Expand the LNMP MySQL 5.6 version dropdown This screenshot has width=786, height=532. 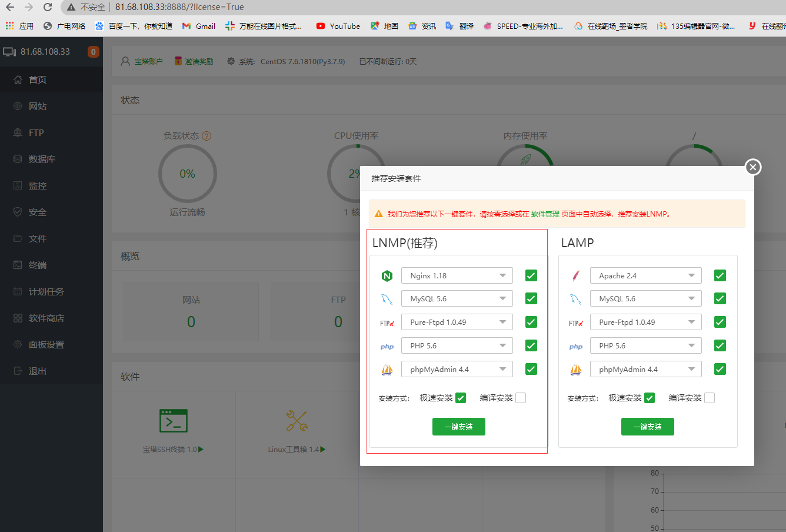(x=457, y=299)
